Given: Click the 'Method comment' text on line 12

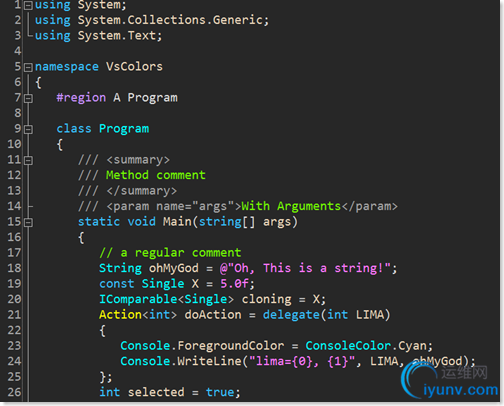Looking at the screenshot, I should [156, 175].
